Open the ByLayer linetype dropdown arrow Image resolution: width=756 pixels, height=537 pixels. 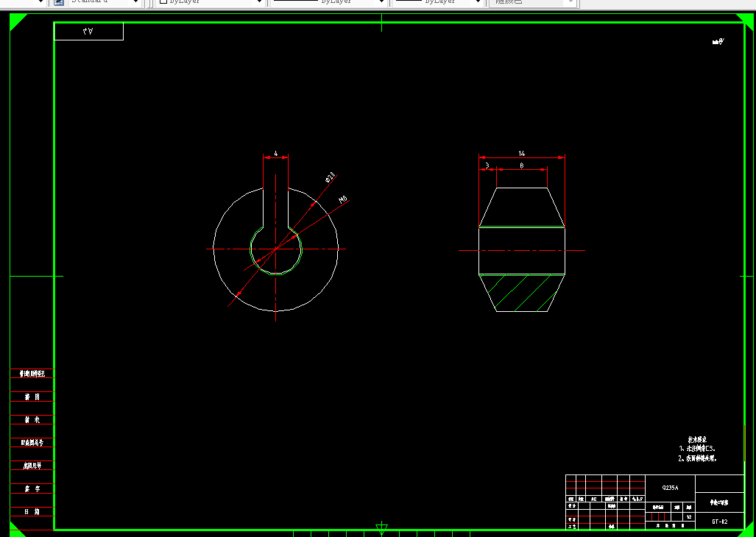(x=381, y=2)
